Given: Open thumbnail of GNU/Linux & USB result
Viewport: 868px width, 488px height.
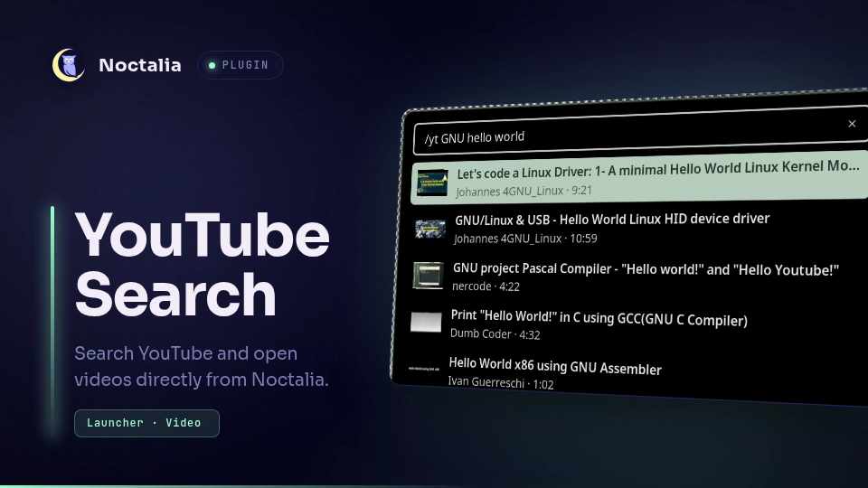Looking at the screenshot, I should click(x=430, y=229).
